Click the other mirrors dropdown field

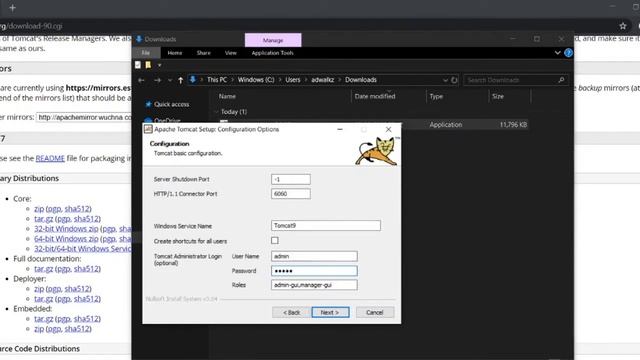[x=84, y=117]
